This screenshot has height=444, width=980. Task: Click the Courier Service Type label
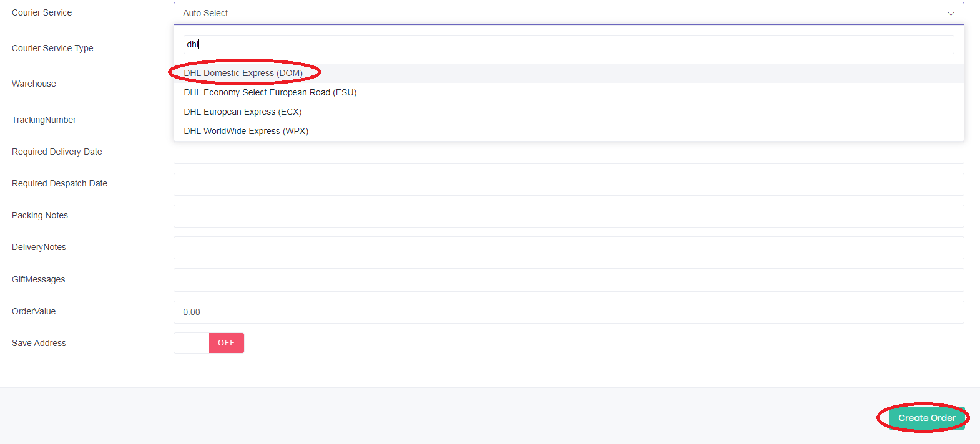pos(52,48)
